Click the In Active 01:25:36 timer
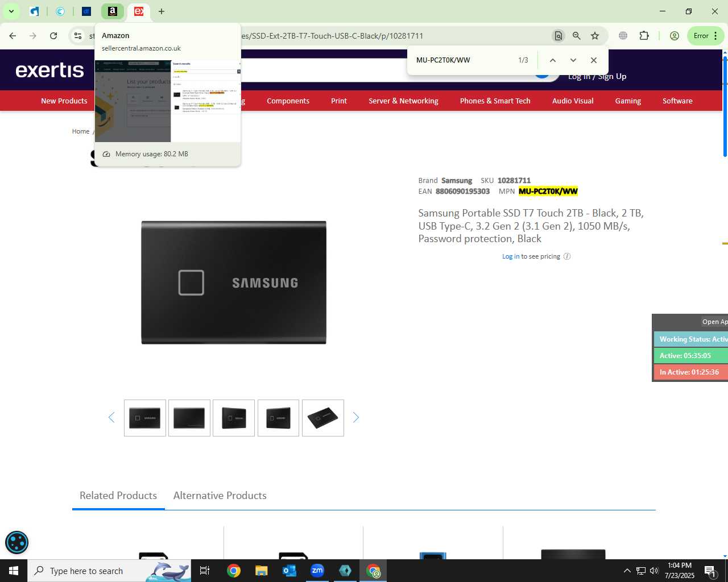 pos(691,372)
